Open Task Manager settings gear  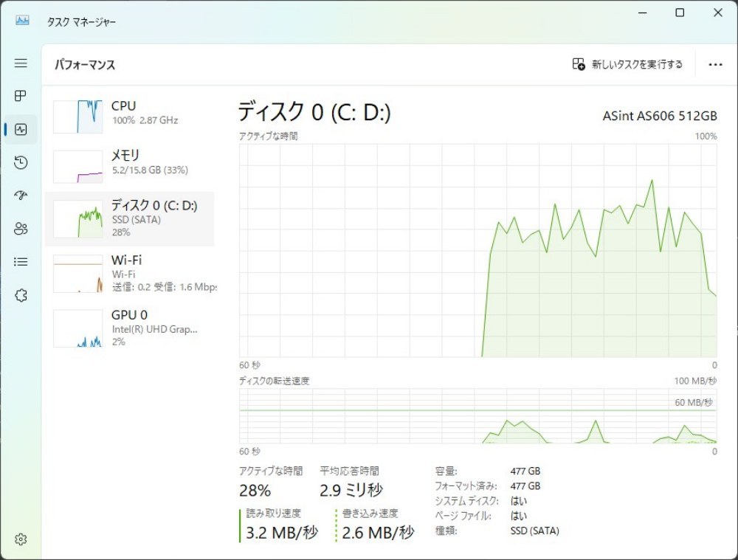[x=21, y=539]
